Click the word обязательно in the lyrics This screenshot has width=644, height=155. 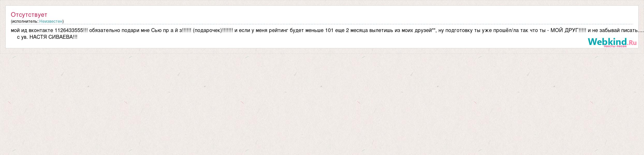[105, 30]
